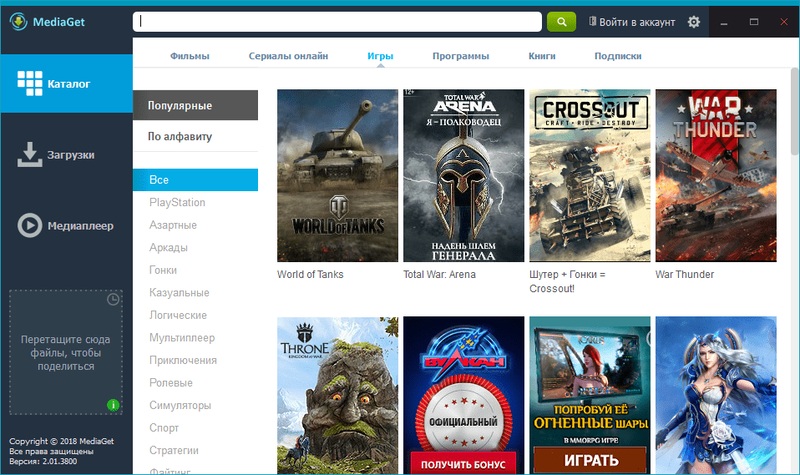
Task: Choose the PlayStation category
Action: point(177,202)
